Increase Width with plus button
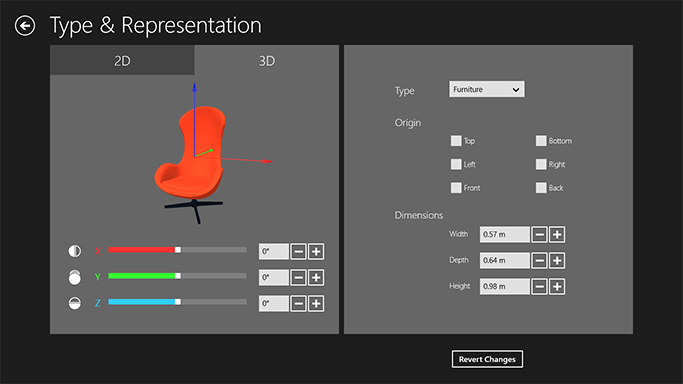Viewport: 683px width, 384px height. [x=557, y=235]
